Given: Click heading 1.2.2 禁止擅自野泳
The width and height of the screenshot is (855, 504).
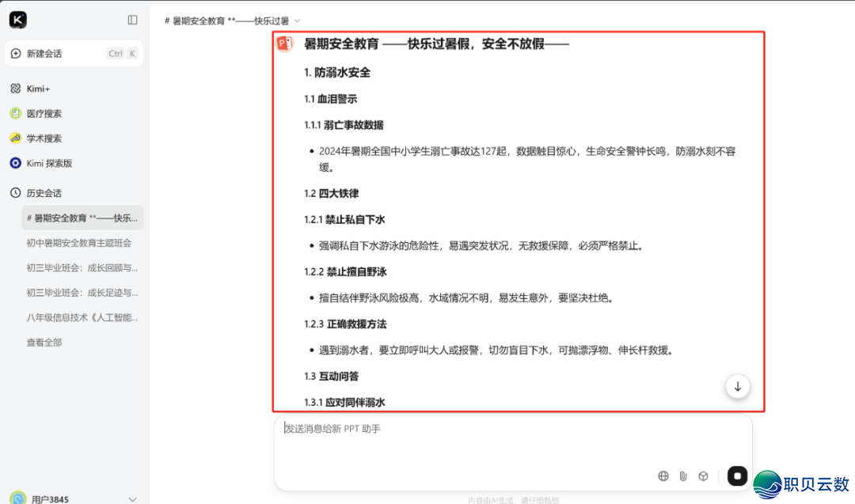Looking at the screenshot, I should click(345, 272).
